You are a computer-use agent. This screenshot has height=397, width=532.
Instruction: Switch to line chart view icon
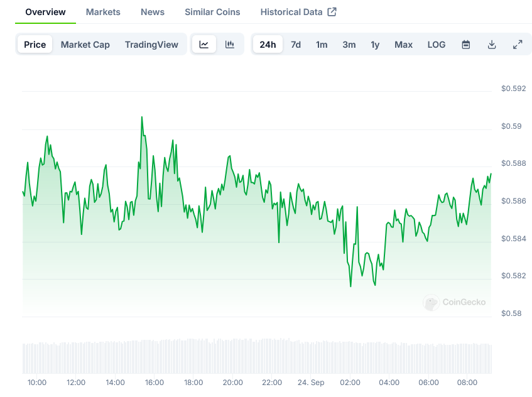204,45
